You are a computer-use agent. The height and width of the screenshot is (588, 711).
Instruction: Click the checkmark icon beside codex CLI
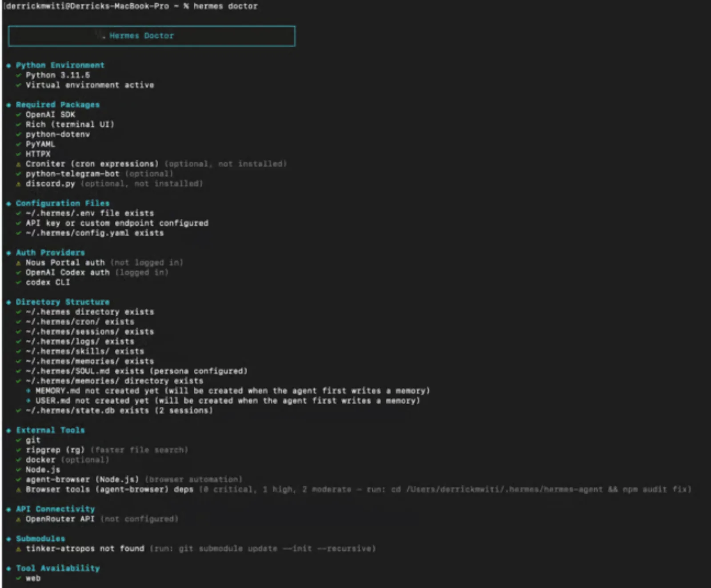tap(18, 282)
